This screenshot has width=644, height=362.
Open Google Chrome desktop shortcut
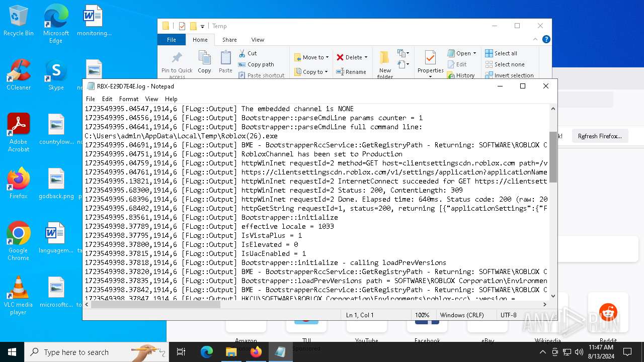click(x=19, y=241)
